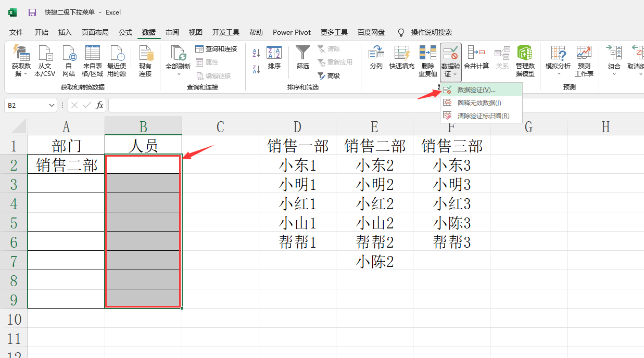644x358 pixels.
Task: Switch to the 百度网盘 tab
Action: (371, 32)
